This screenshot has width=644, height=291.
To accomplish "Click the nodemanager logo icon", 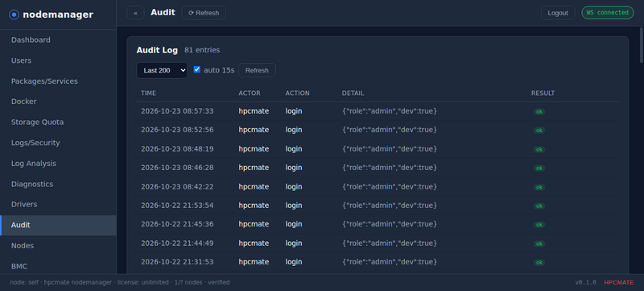I will tap(14, 15).
